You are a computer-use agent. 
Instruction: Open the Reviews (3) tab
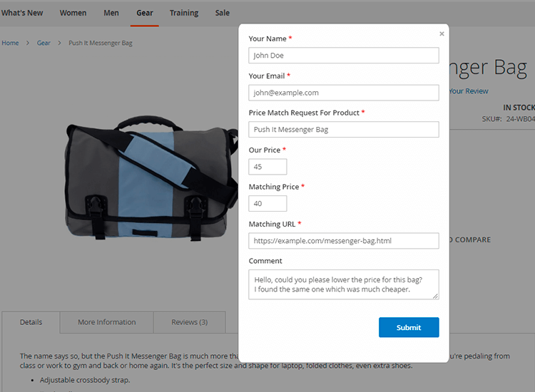coord(189,322)
